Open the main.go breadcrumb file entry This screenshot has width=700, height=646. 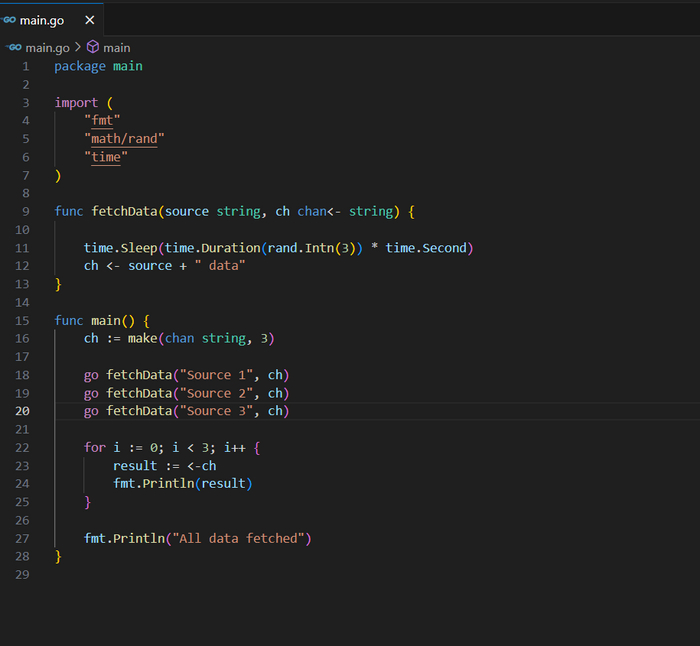point(47,47)
